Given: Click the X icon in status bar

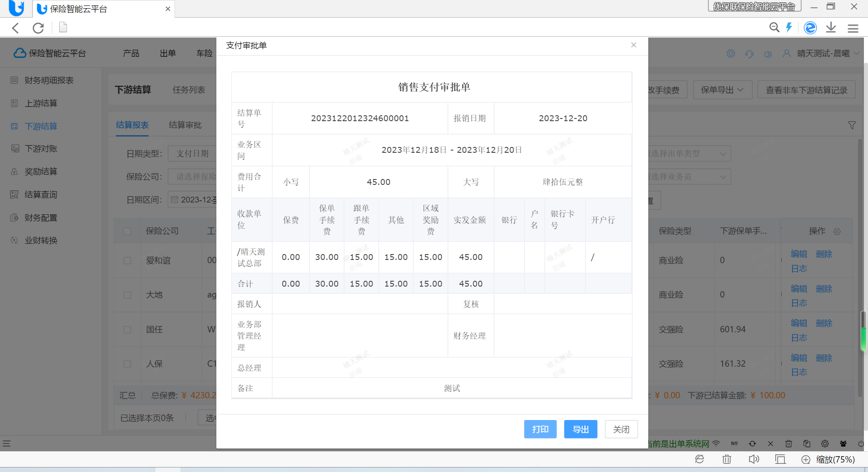Looking at the screenshot, I should click(x=770, y=444).
